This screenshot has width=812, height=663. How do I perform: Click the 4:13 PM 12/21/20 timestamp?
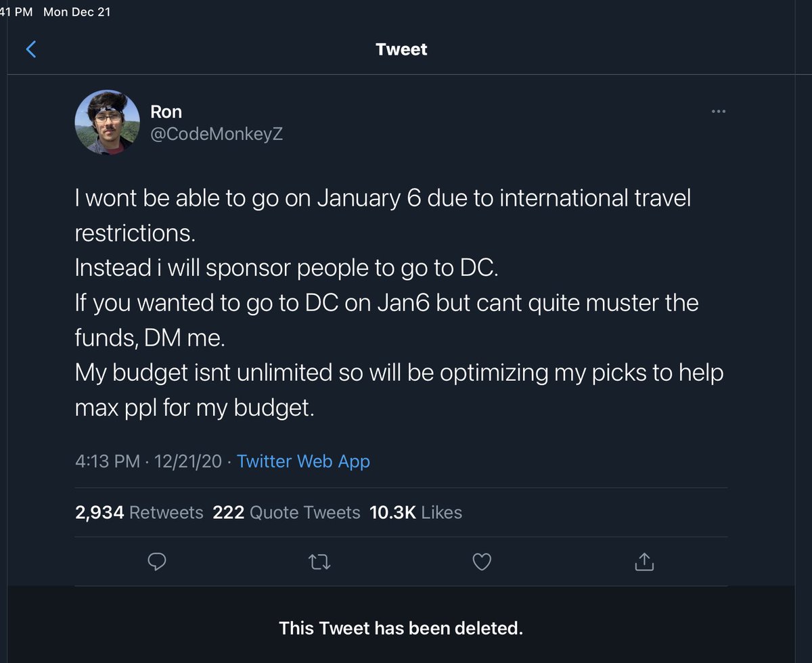coord(148,461)
